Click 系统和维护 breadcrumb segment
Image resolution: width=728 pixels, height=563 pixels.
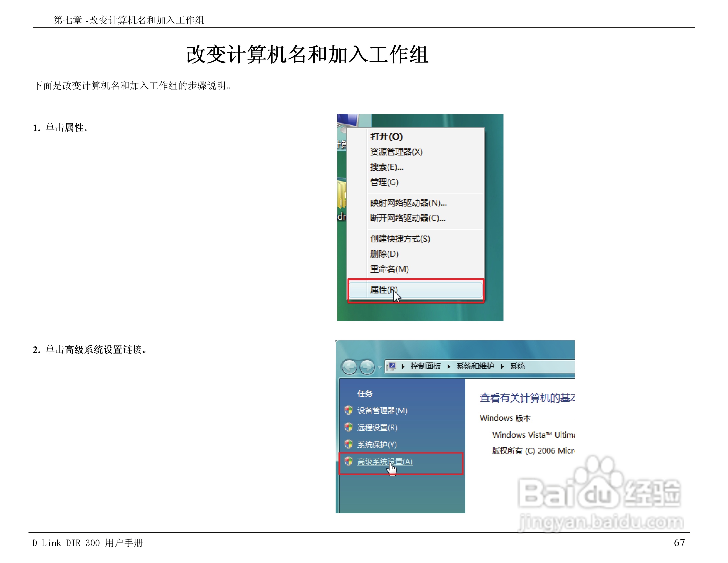[x=475, y=366]
